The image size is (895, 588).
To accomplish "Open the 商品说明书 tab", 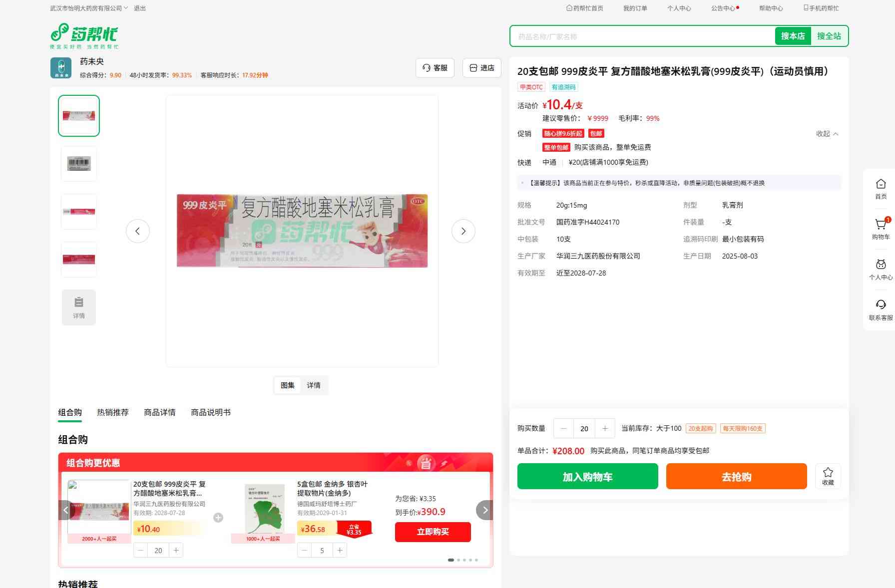I will 210,412.
